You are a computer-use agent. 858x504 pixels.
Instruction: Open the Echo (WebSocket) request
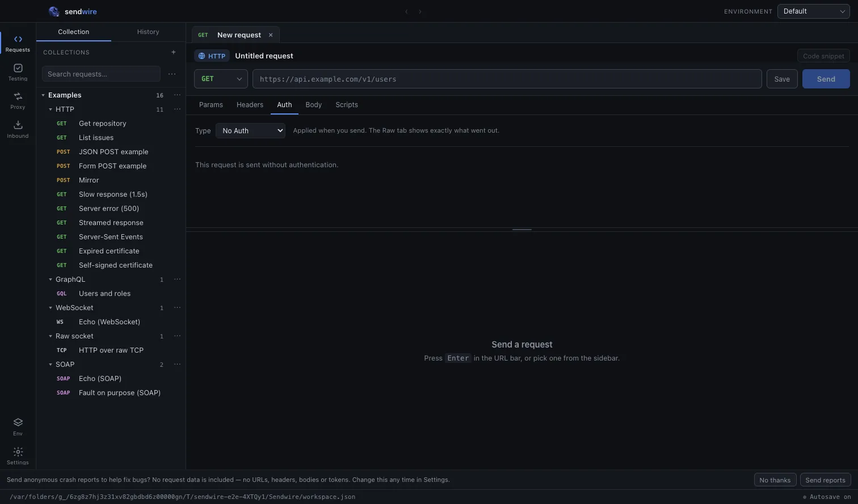[111, 322]
